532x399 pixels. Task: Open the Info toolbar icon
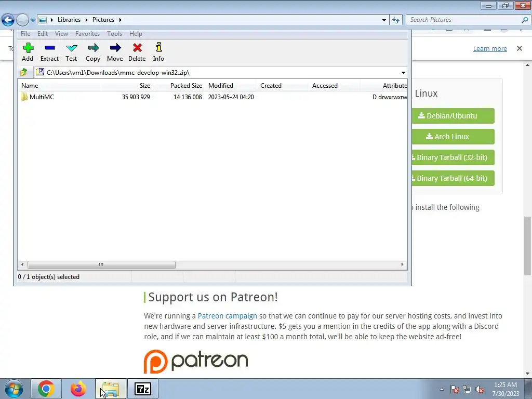(158, 52)
